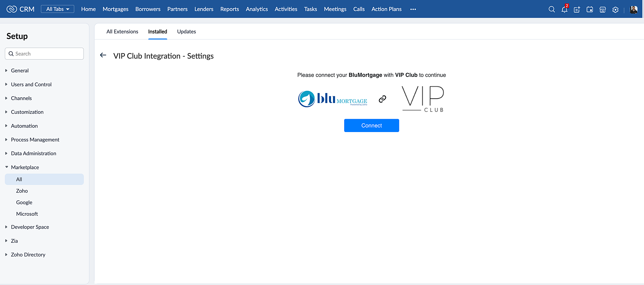Open the more tabs ellipsis menu
The height and width of the screenshot is (285, 644).
point(413,9)
